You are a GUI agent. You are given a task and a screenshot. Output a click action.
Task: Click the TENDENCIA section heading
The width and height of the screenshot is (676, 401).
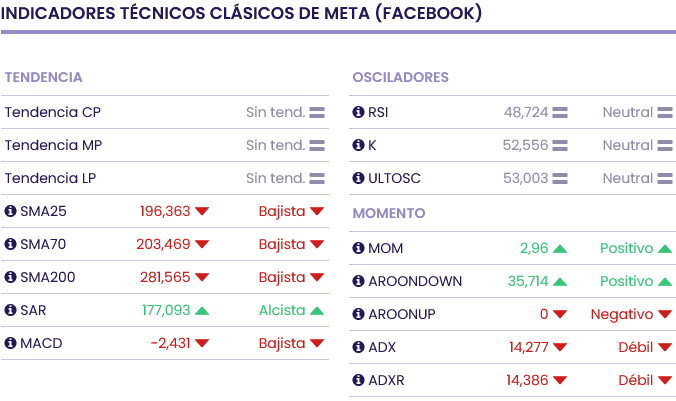click(43, 77)
